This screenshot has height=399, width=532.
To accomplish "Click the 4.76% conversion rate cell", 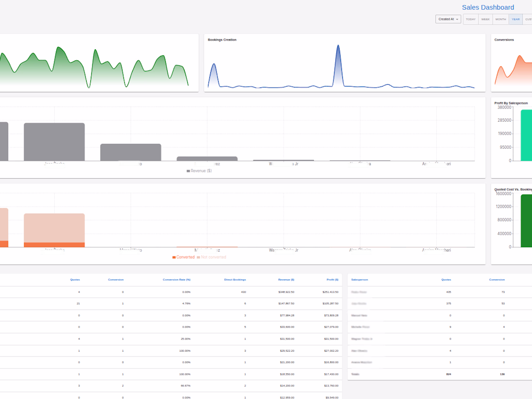I will [x=186, y=303].
